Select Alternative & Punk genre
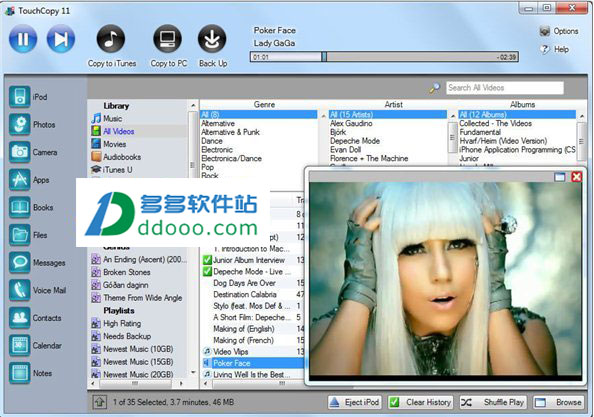The width and height of the screenshot is (594, 417). (x=230, y=132)
